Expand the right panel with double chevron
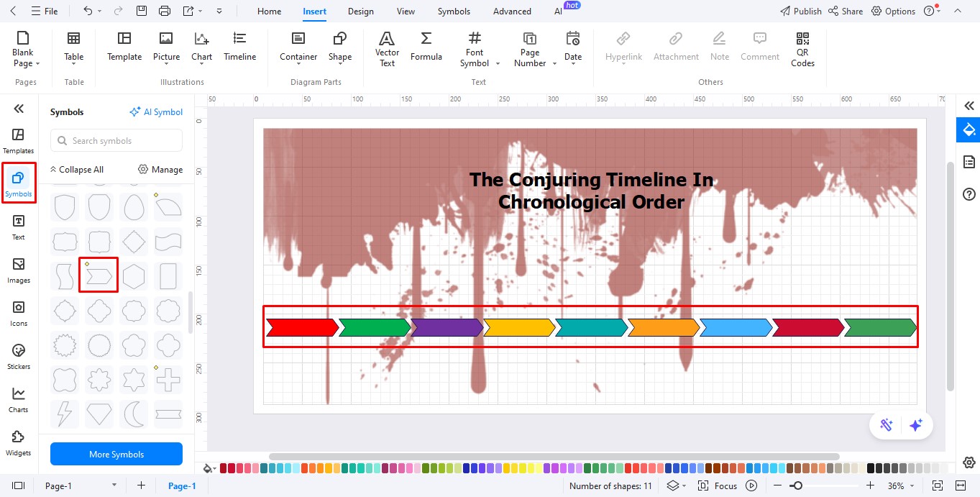This screenshot has width=980, height=497. click(x=969, y=106)
